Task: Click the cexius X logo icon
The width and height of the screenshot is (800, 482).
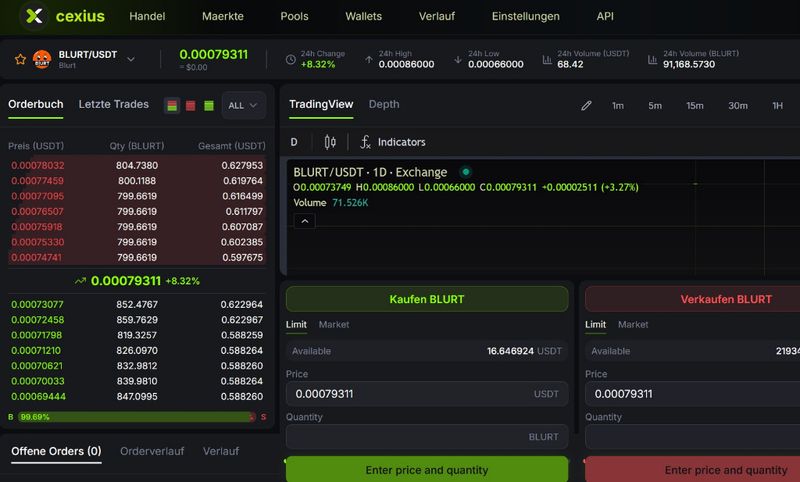Action: [x=34, y=16]
